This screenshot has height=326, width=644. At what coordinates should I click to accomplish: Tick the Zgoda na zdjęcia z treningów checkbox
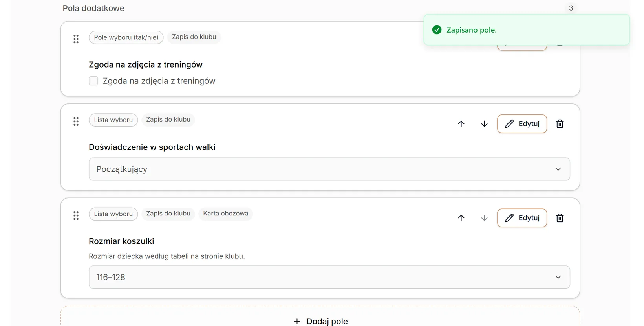point(93,81)
